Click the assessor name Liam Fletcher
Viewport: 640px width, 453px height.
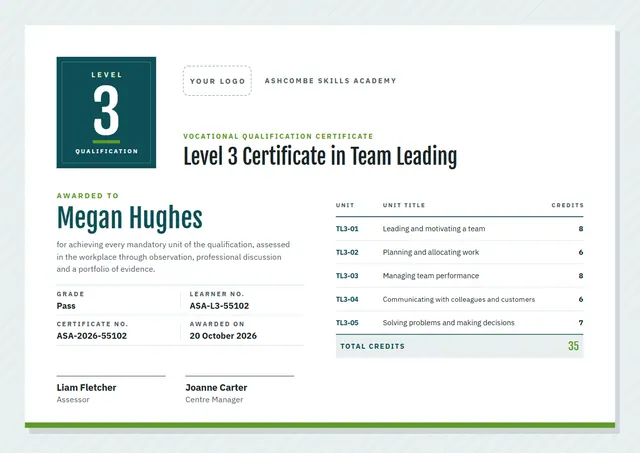pyautogui.click(x=86, y=388)
